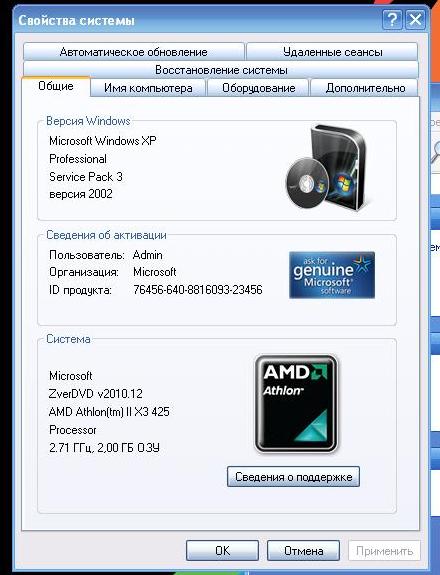Click the Применить button
Image resolution: width=440 pixels, height=575 pixels.
pos(384,550)
